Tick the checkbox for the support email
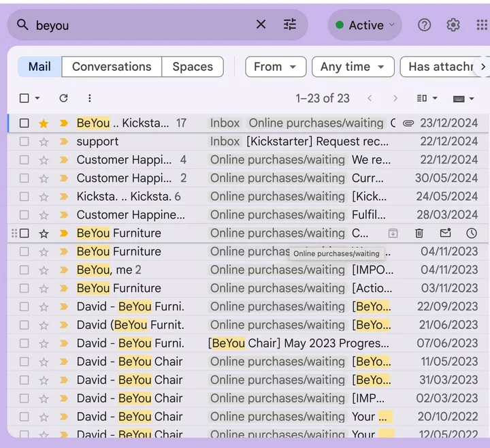Screen dimensions: 490x448 24,142
